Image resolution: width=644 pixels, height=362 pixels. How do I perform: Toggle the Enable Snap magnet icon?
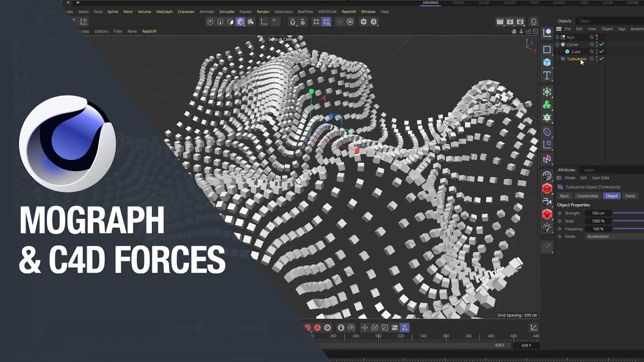coord(292,22)
